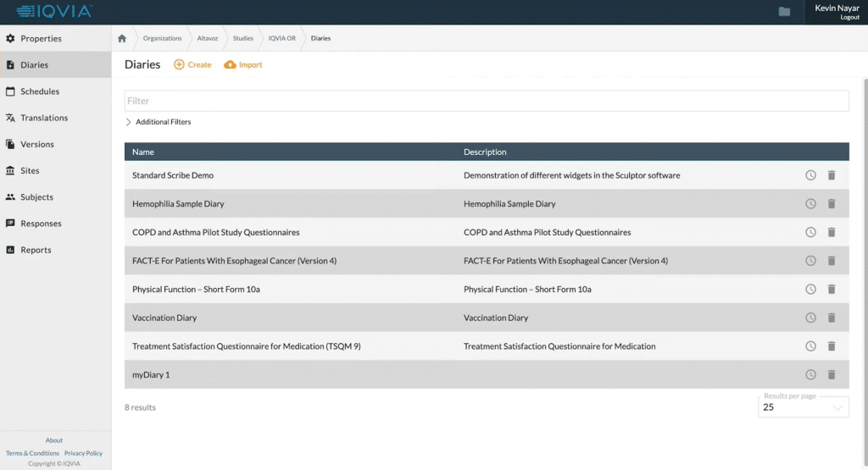Delete Treatment Satisfaction Questionnaire (TSQM 9)
868x470 pixels.
832,346
